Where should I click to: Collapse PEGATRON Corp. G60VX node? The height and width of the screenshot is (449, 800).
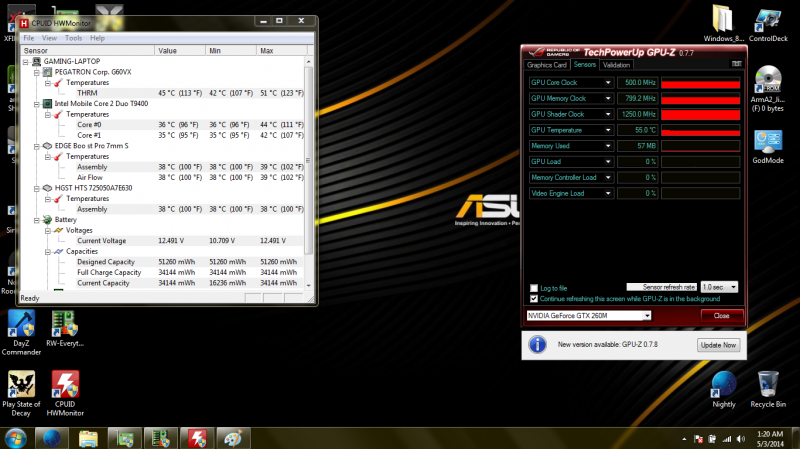[x=37, y=72]
